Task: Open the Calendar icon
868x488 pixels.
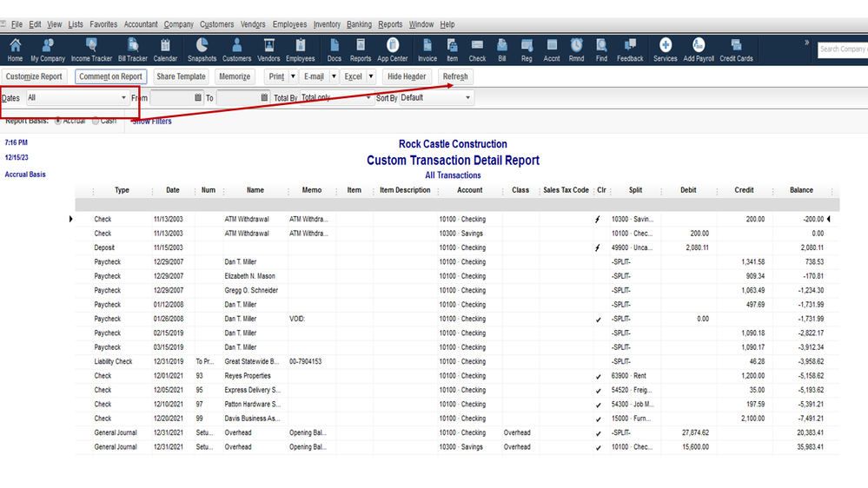Action: [165, 49]
